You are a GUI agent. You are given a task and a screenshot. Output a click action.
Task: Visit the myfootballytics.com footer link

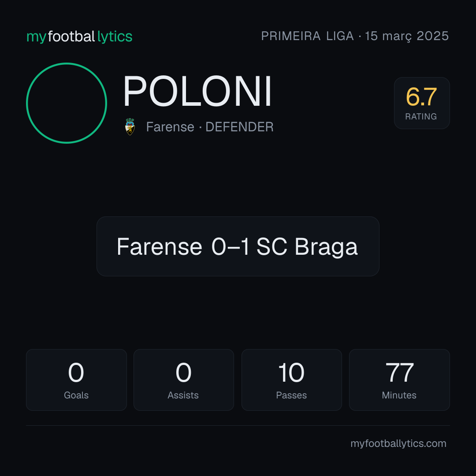point(398,443)
